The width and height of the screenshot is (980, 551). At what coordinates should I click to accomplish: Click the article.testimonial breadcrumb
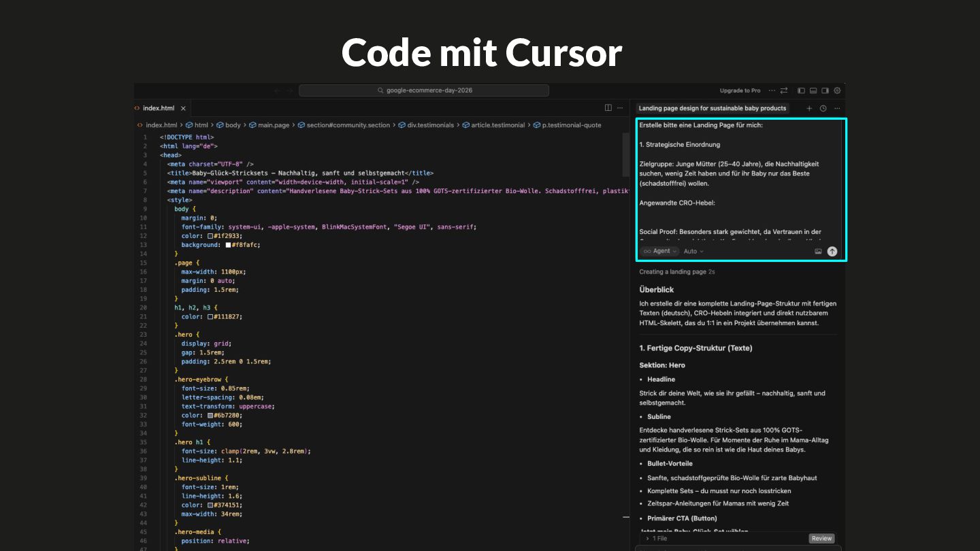click(x=493, y=125)
